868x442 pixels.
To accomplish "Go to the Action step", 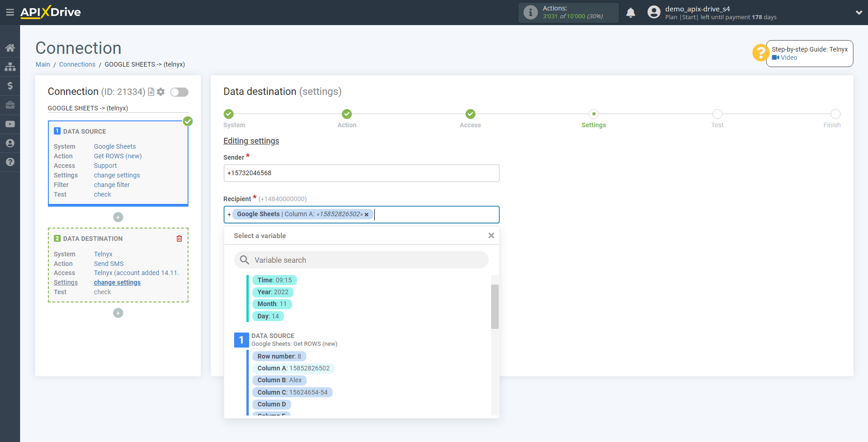I will [x=347, y=114].
